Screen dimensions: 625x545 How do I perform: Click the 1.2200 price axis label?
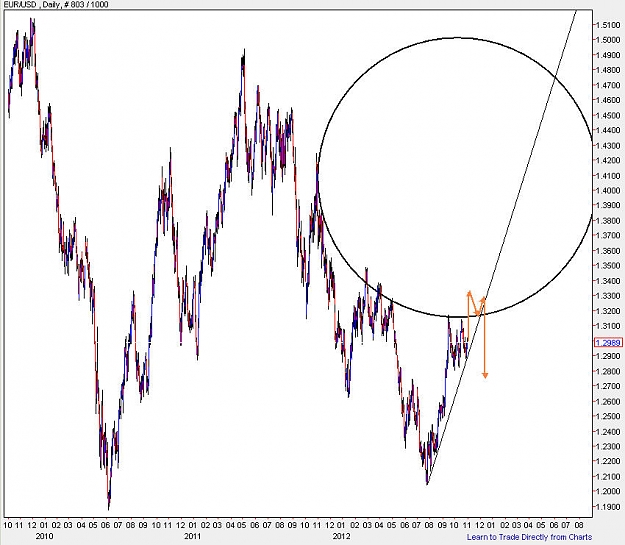(x=608, y=461)
